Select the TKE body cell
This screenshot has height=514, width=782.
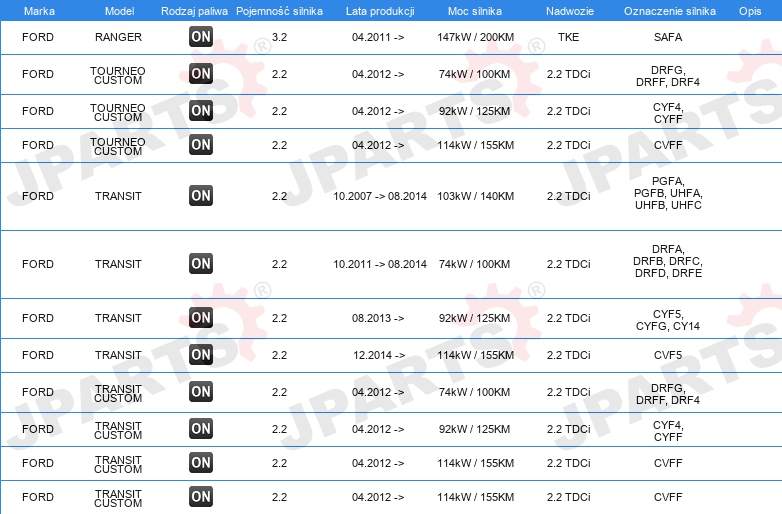click(x=569, y=37)
